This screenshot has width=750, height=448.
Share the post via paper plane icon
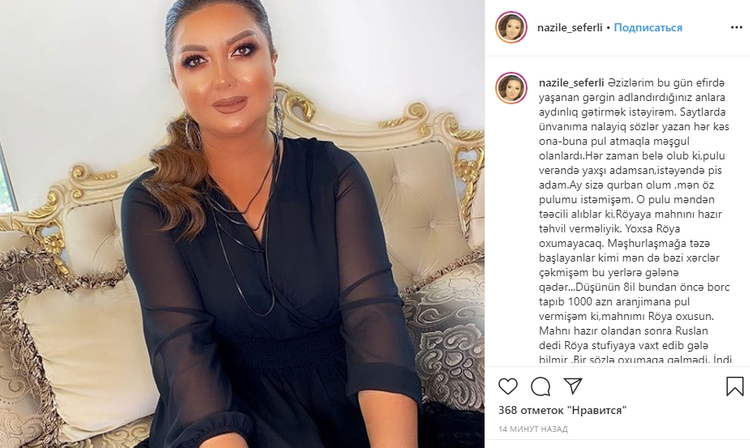click(x=573, y=386)
